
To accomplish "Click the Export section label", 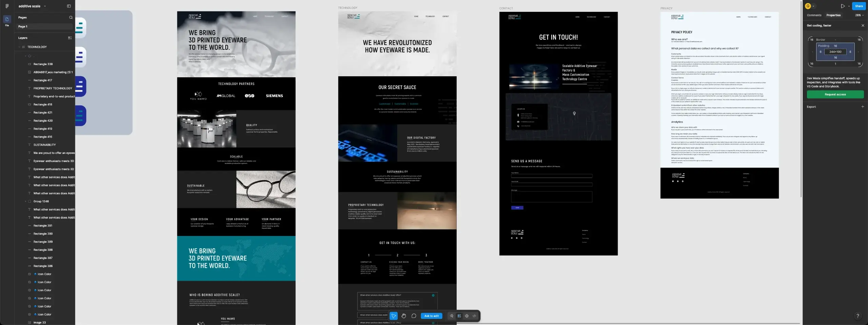I will 811,107.
